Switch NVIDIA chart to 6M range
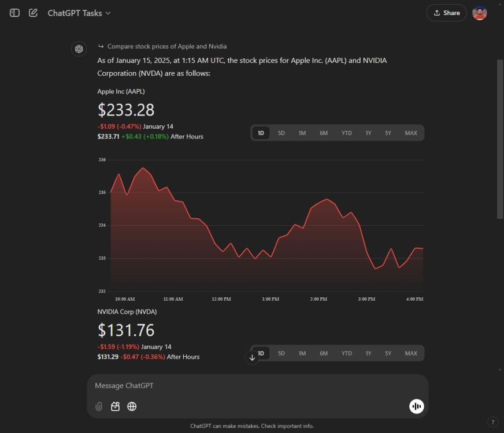 tap(324, 353)
